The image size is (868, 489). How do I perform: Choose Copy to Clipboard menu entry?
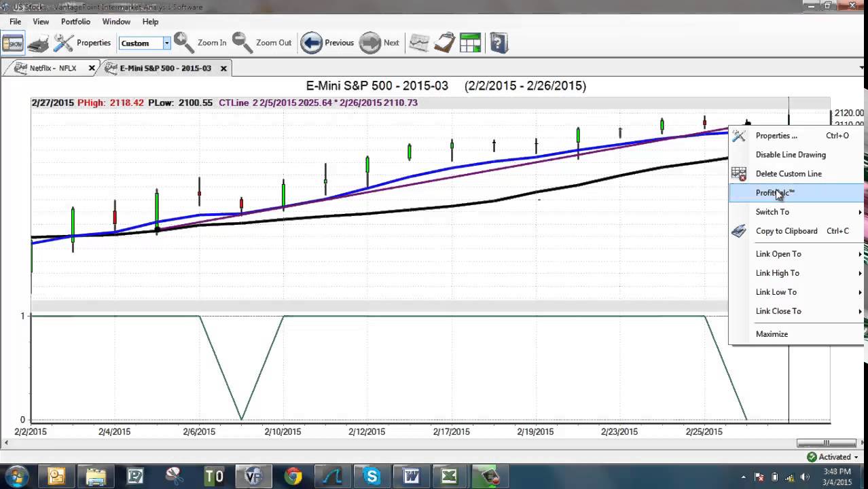click(x=796, y=231)
